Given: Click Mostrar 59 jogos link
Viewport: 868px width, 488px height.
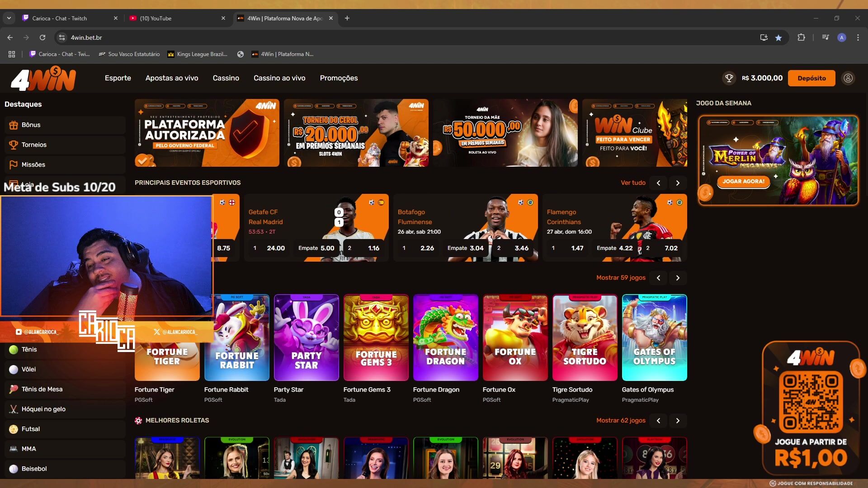Looking at the screenshot, I should coord(621,278).
